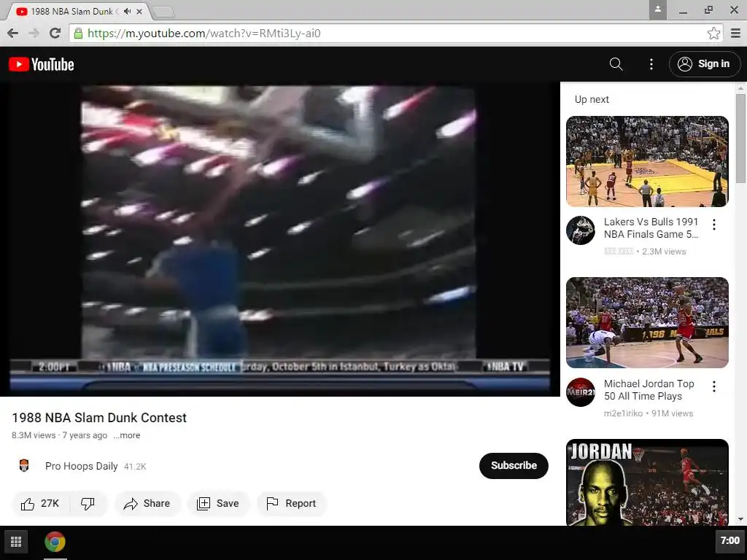Close the 1988 NBA Slam Dunk tab
747x560 pixels.
point(139,12)
